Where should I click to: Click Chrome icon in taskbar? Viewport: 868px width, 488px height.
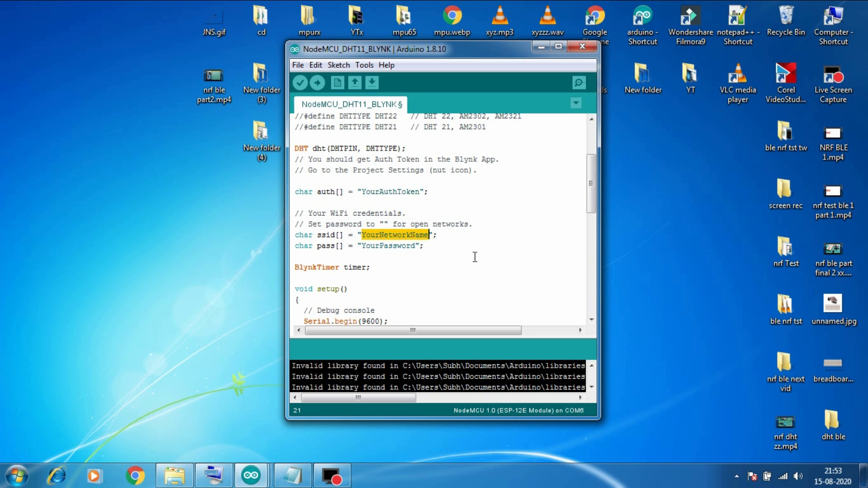click(x=135, y=476)
